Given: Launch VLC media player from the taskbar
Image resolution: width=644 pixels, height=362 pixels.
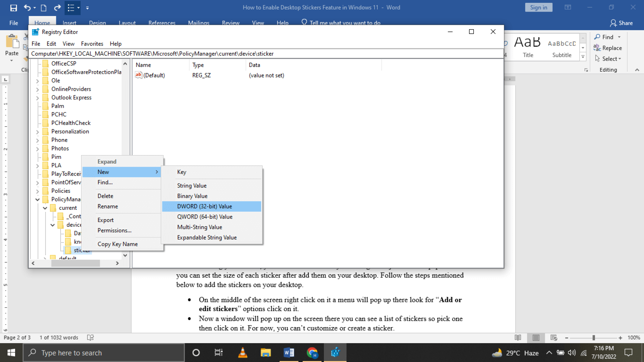Looking at the screenshot, I should (x=242, y=353).
